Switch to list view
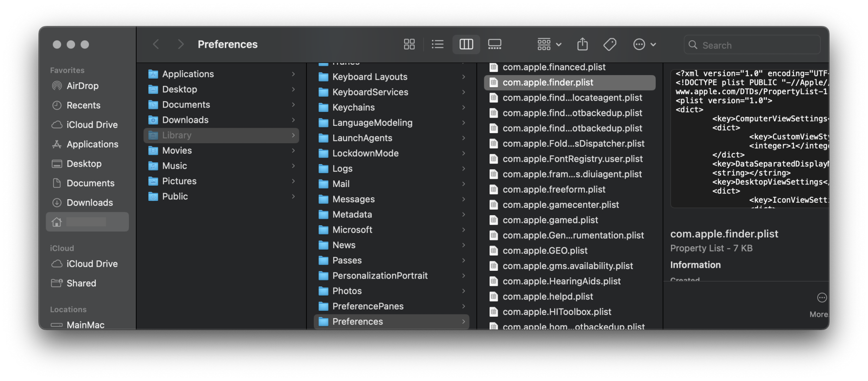 [x=437, y=44]
